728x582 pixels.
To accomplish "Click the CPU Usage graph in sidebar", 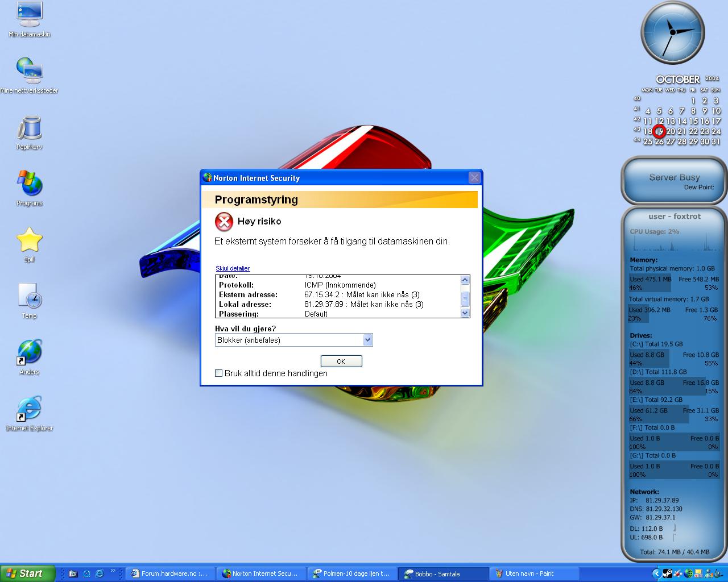I will click(x=674, y=243).
